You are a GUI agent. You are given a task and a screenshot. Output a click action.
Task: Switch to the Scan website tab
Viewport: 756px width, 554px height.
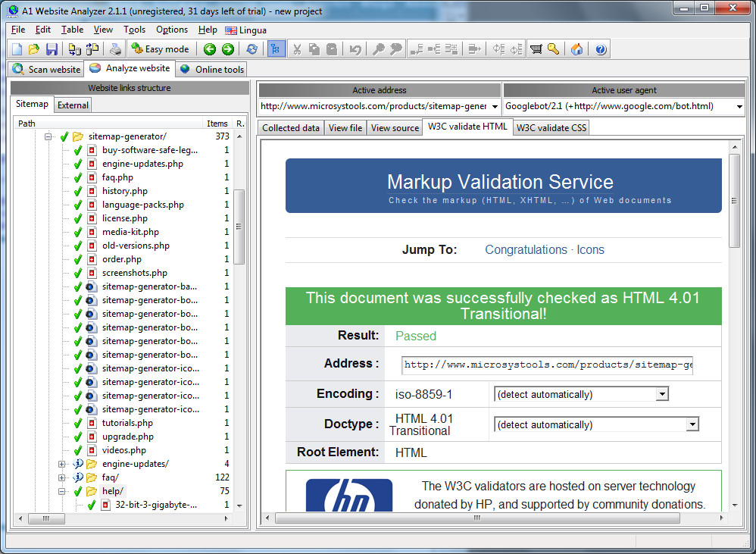pos(46,70)
